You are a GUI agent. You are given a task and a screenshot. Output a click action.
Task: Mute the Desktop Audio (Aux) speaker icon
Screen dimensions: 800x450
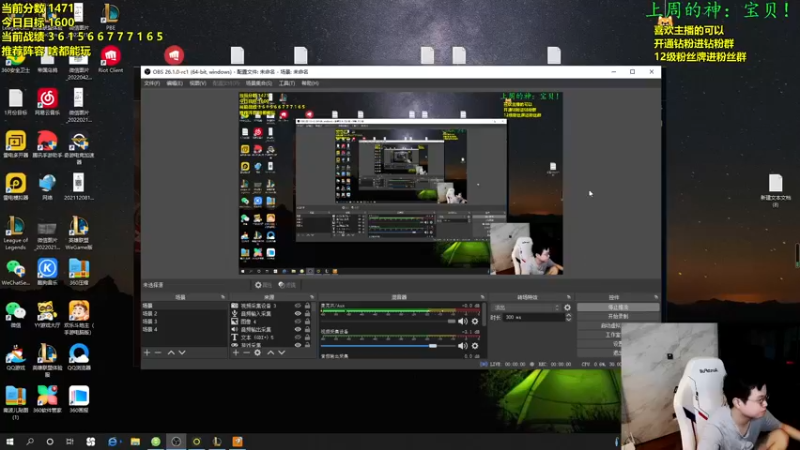click(462, 321)
